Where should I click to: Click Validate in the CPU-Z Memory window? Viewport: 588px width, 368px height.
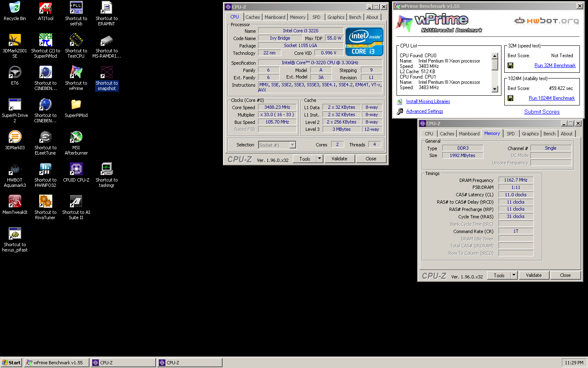(x=534, y=275)
